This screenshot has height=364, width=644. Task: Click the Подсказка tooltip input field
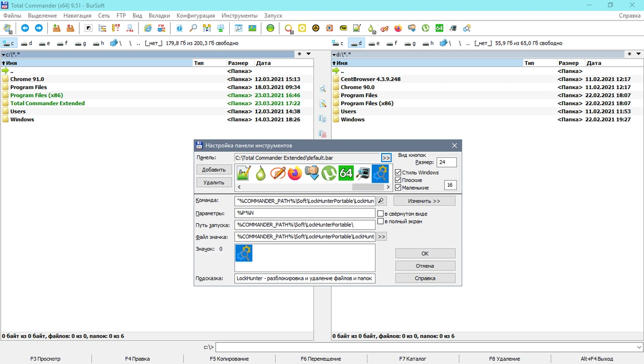pyautogui.click(x=305, y=278)
